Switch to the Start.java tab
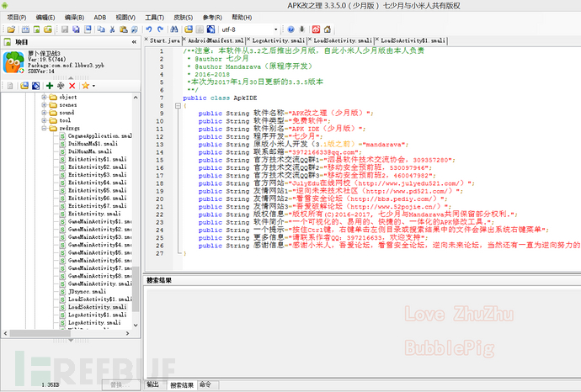Viewport: 581px width, 392px height. pyautogui.click(x=165, y=40)
